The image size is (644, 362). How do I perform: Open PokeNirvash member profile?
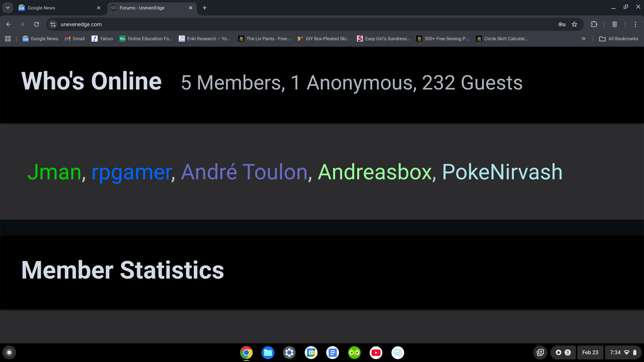[x=502, y=172]
